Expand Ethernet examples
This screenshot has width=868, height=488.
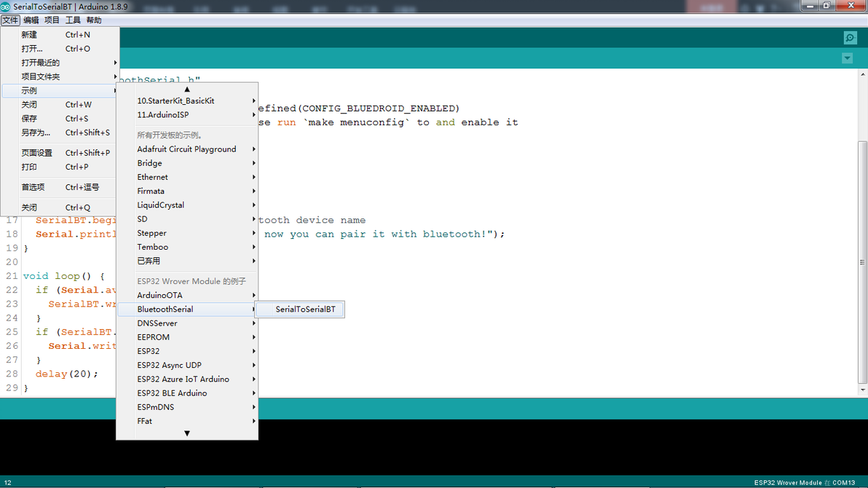click(187, 177)
